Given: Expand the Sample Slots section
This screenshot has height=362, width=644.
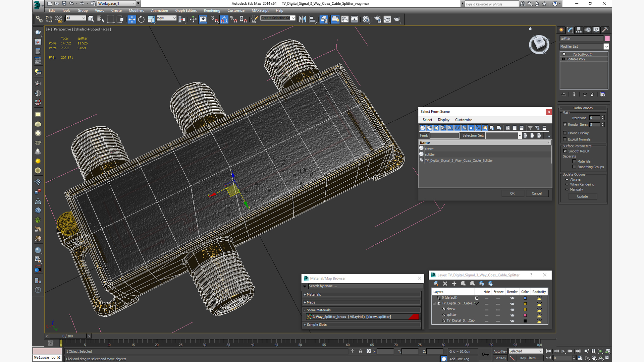Looking at the screenshot, I should coord(316,325).
